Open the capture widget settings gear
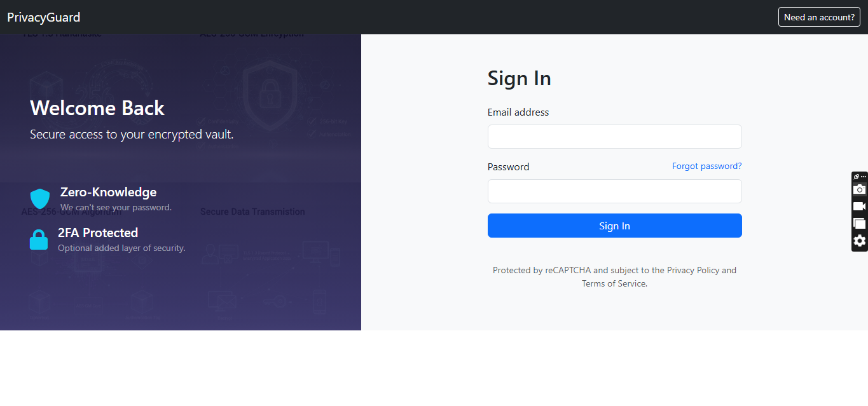868x406 pixels. tap(859, 241)
